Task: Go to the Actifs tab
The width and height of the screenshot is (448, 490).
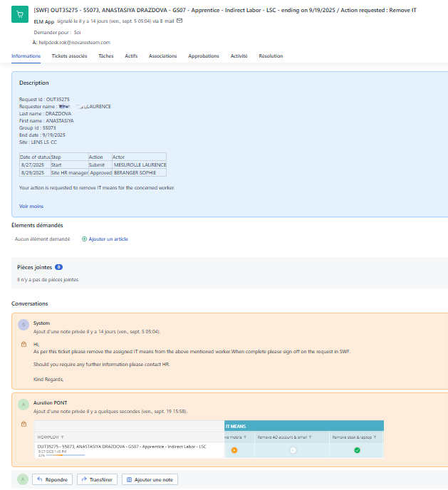Action: pyautogui.click(x=131, y=56)
